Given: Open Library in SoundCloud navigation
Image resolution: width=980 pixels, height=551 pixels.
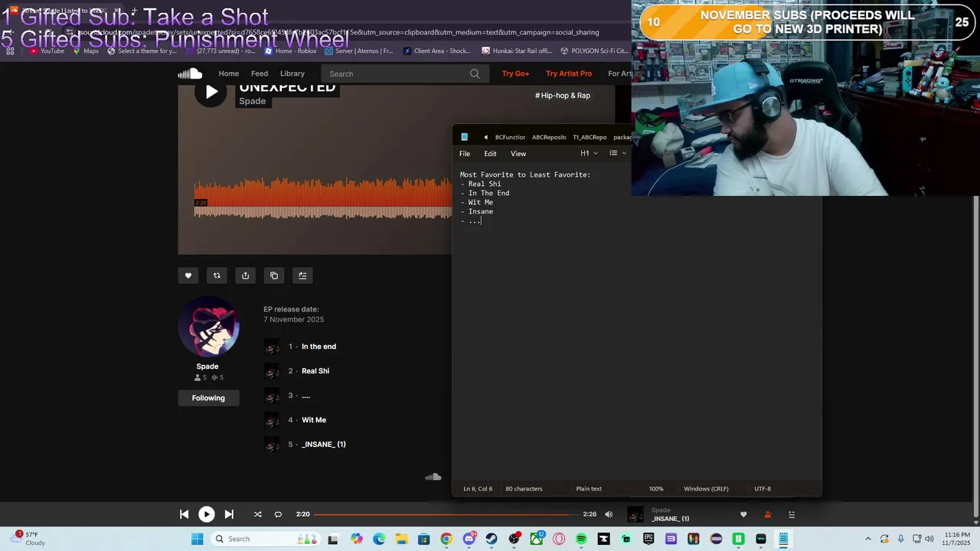Looking at the screenshot, I should click(292, 73).
